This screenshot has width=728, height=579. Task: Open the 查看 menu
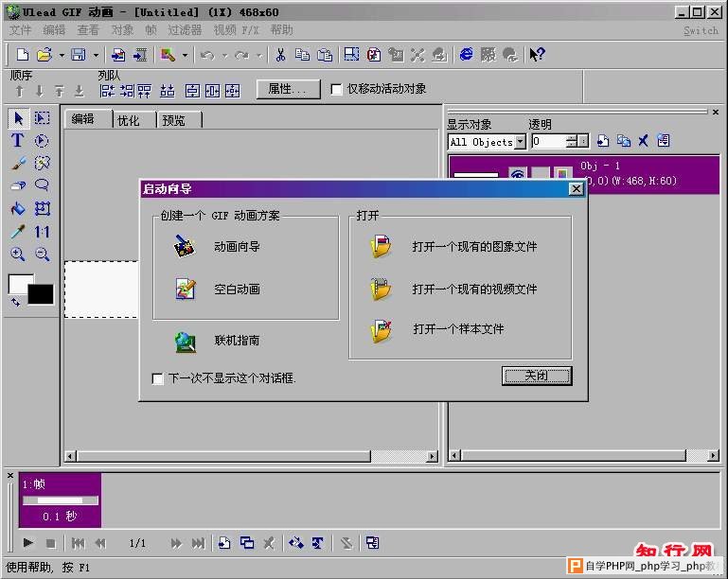88,30
